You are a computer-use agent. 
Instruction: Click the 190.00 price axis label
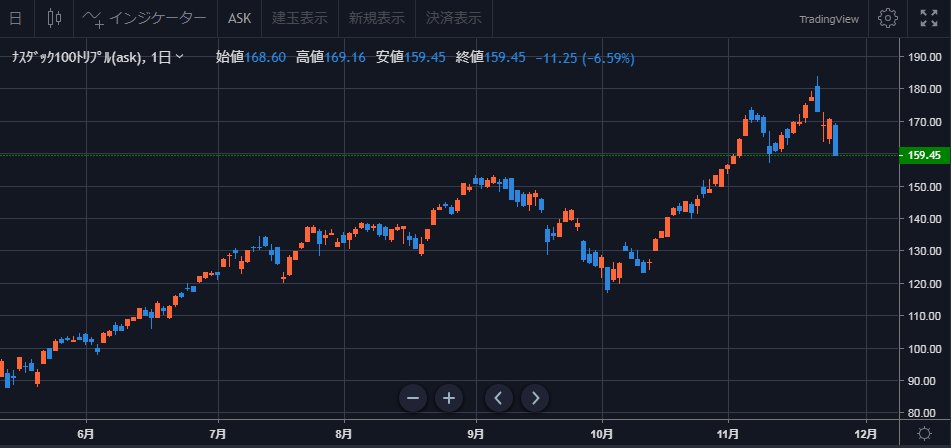tap(925, 57)
